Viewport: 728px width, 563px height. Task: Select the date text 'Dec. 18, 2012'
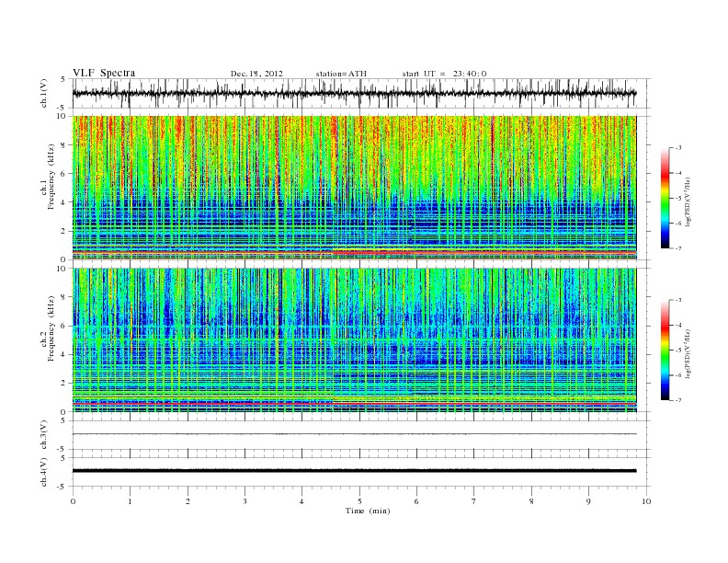256,74
